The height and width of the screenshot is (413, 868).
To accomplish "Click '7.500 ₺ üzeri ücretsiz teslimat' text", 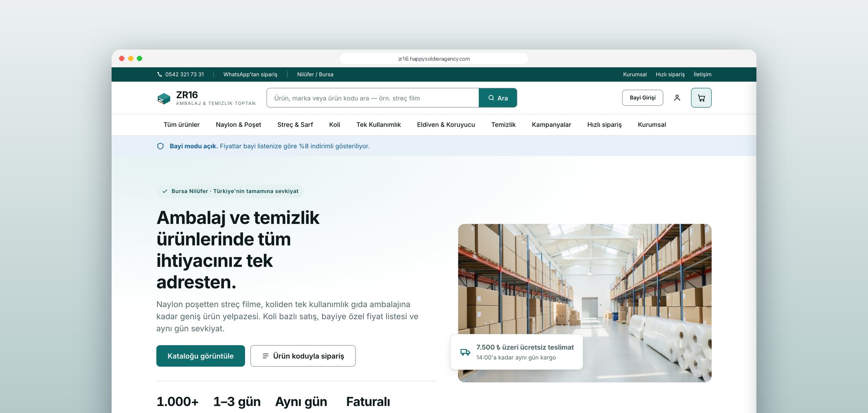I will pyautogui.click(x=525, y=347).
